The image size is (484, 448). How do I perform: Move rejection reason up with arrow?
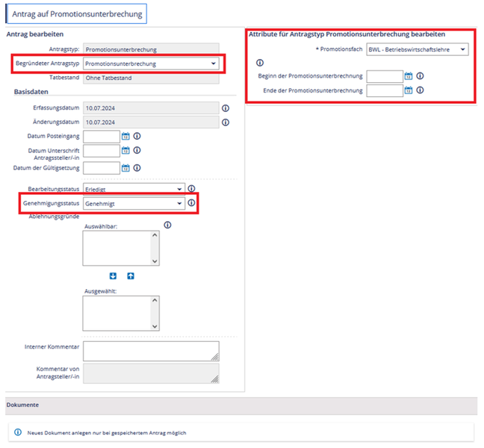point(131,276)
